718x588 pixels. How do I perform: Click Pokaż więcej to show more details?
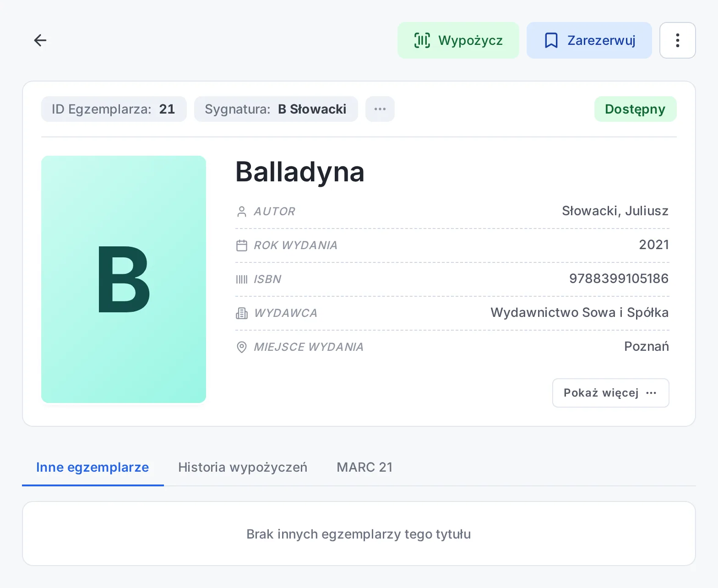pyautogui.click(x=610, y=393)
